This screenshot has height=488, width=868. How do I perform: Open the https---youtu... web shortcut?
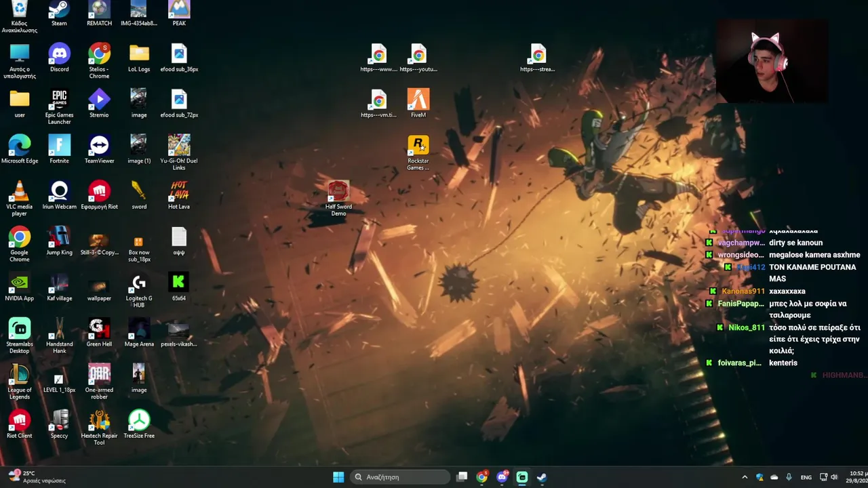[418, 58]
